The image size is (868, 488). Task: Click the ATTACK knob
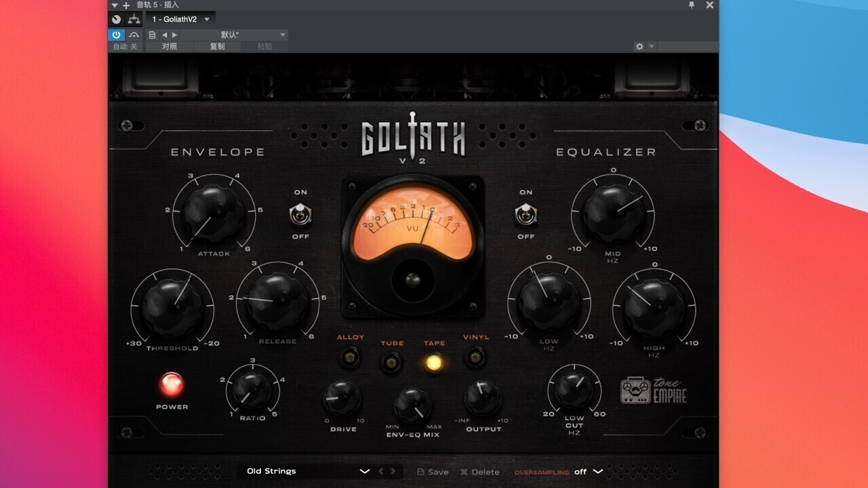pyautogui.click(x=214, y=213)
